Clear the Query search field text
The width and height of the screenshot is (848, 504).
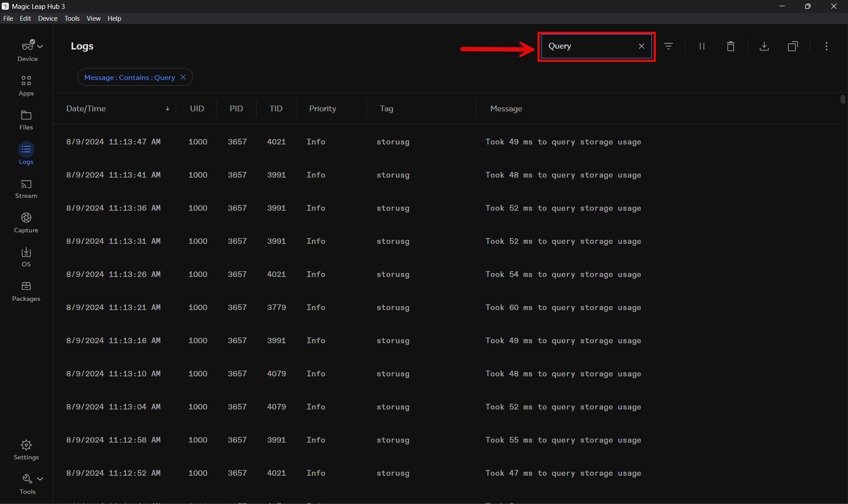[x=641, y=46]
